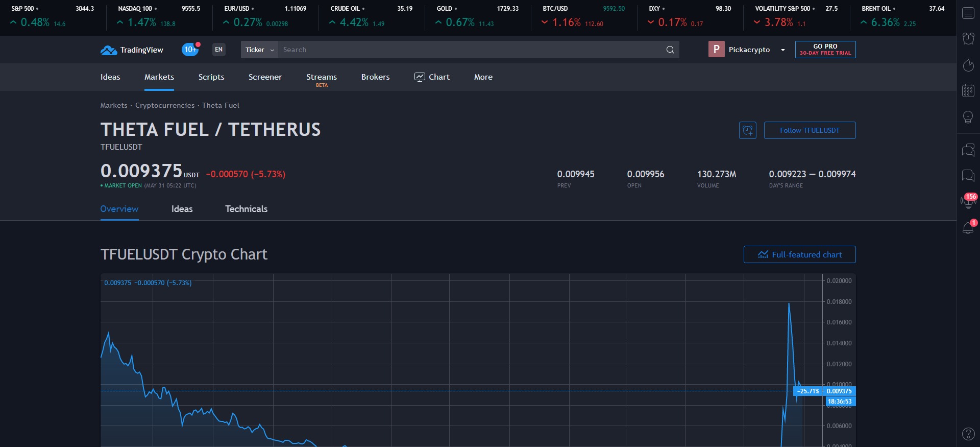Click inside the Search input field
This screenshot has width=980, height=447.
coord(472,50)
